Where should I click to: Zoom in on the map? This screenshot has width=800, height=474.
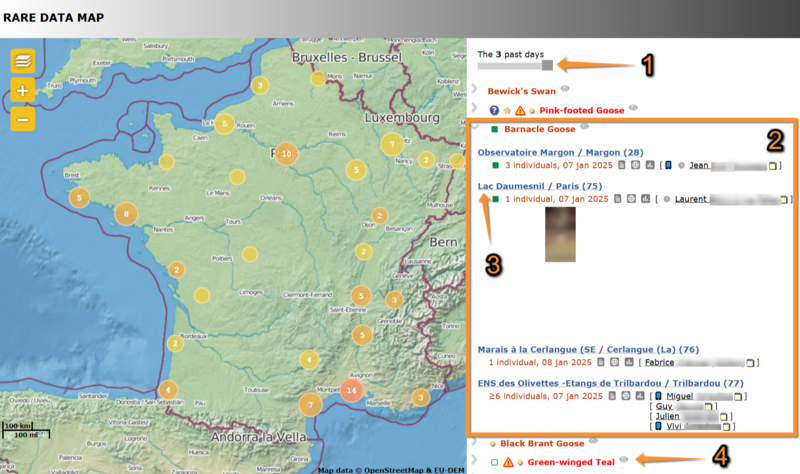click(x=23, y=91)
